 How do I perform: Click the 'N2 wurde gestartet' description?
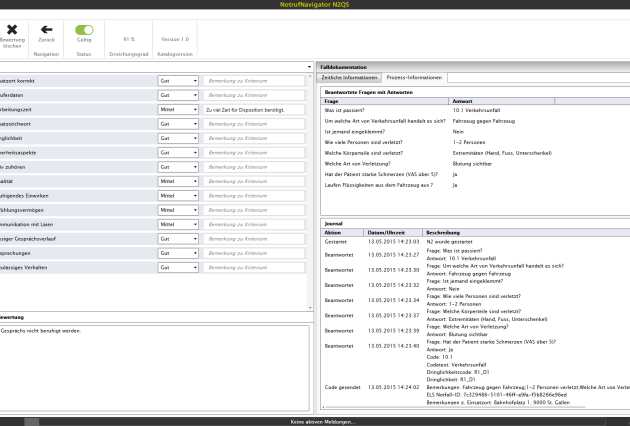449,242
